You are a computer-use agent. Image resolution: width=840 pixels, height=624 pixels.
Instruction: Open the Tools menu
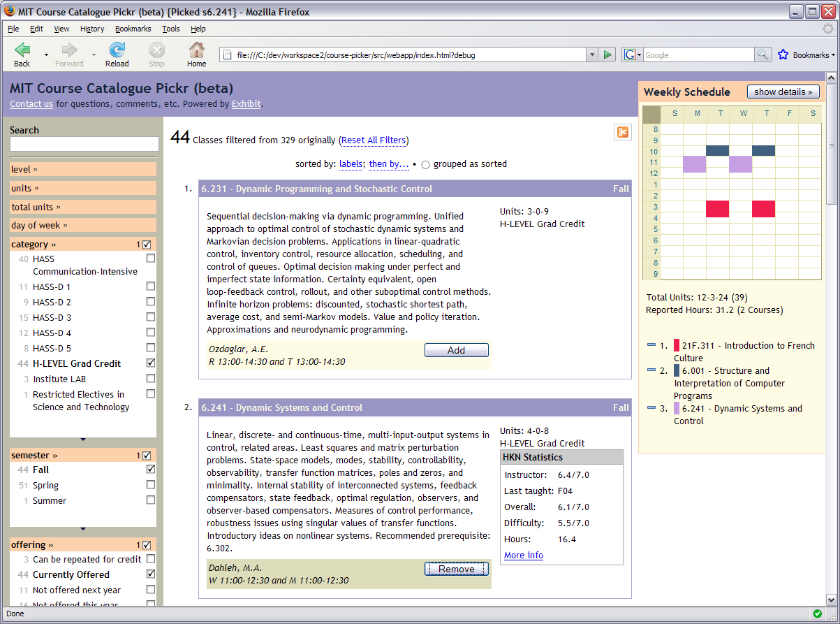(170, 29)
